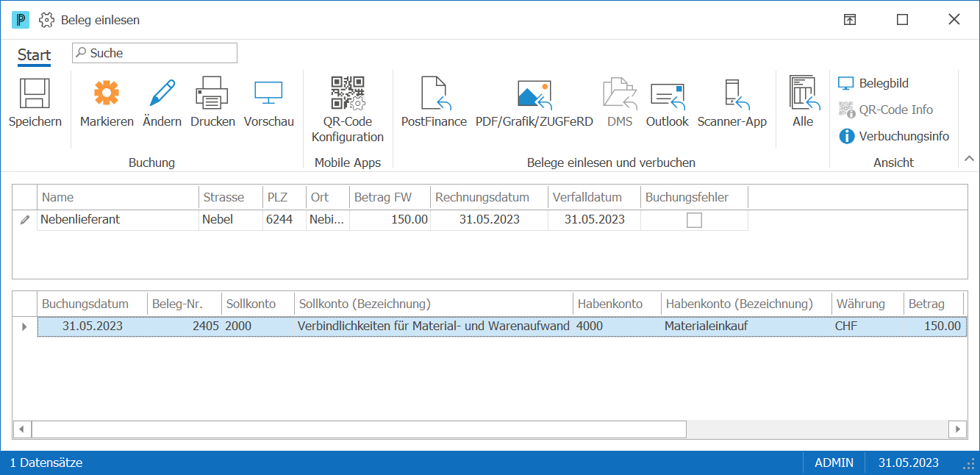Image resolution: width=980 pixels, height=475 pixels.
Task: Click the Materialeinkauf cell
Action: pos(745,326)
